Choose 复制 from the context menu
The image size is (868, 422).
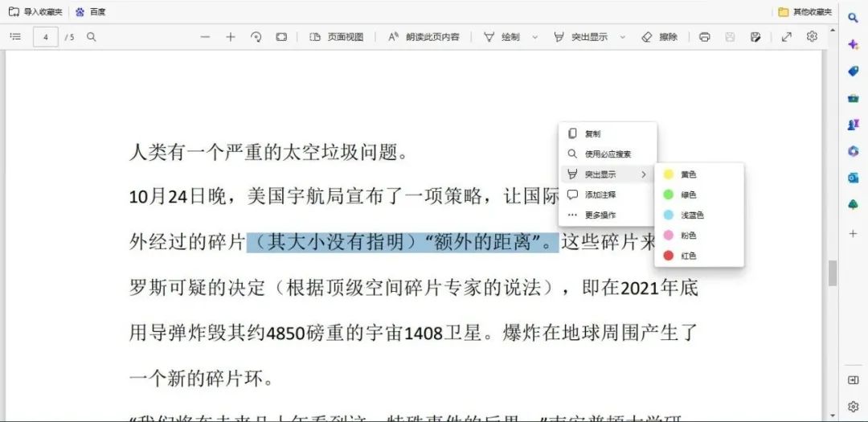pos(608,134)
